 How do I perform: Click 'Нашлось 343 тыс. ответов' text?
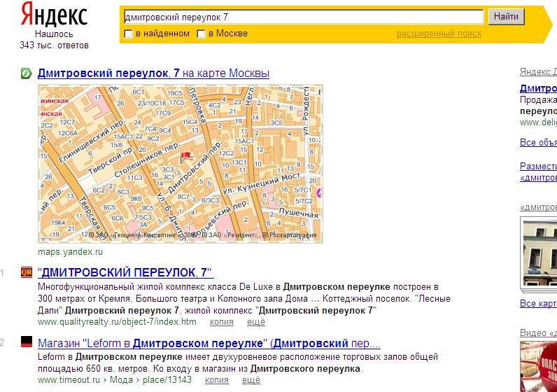[x=54, y=39]
